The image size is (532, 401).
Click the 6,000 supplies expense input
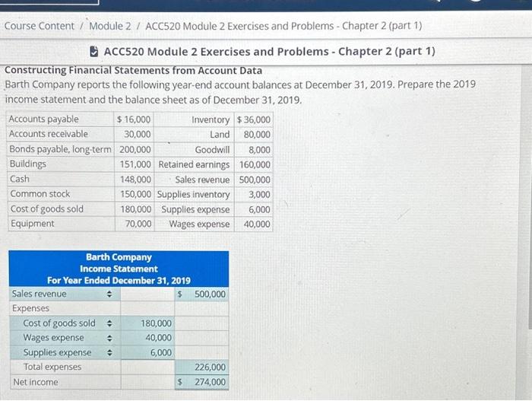pyautogui.click(x=148, y=352)
